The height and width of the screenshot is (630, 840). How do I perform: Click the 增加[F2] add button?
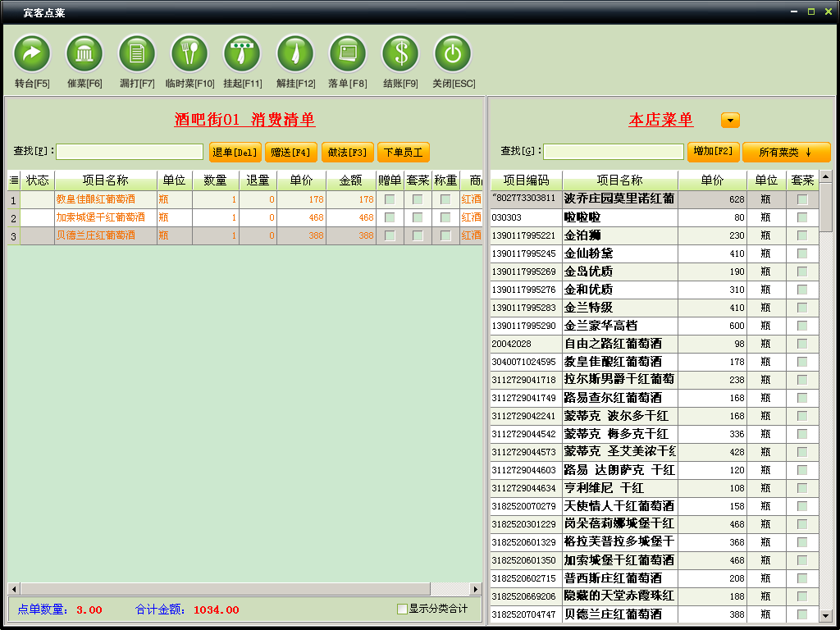click(x=713, y=151)
